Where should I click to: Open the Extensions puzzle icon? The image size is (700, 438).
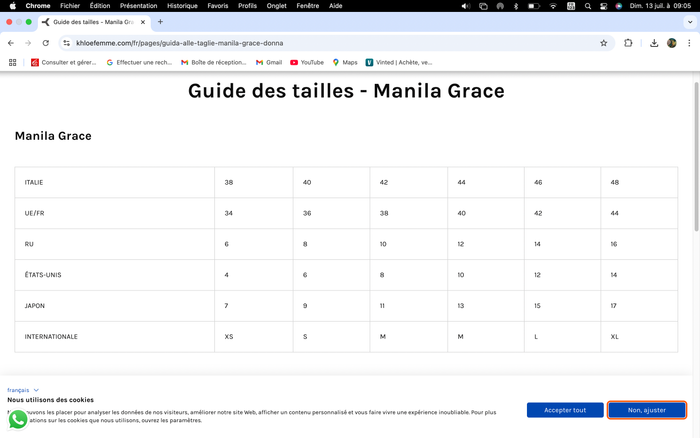click(x=628, y=43)
